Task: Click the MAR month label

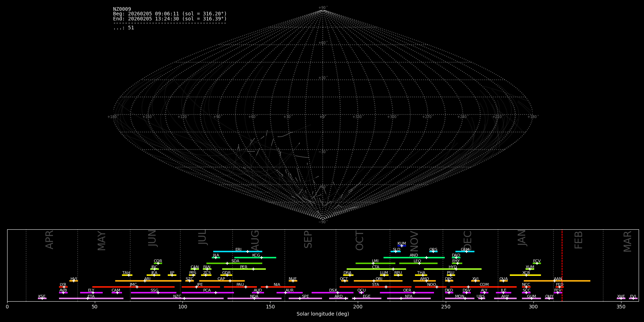Action: click(628, 241)
